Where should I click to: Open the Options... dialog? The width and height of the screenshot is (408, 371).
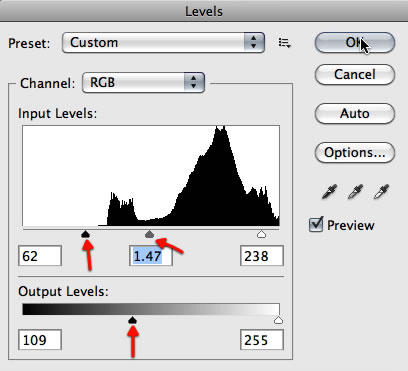(355, 153)
